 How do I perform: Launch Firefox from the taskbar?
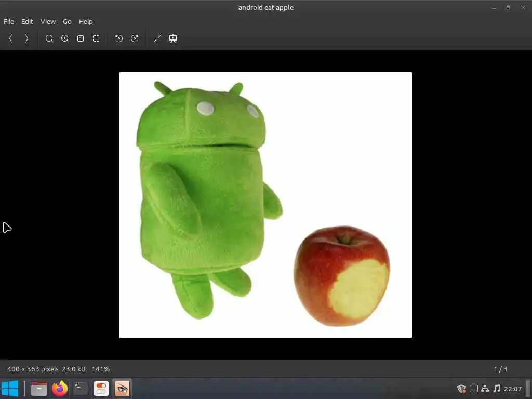pyautogui.click(x=60, y=389)
